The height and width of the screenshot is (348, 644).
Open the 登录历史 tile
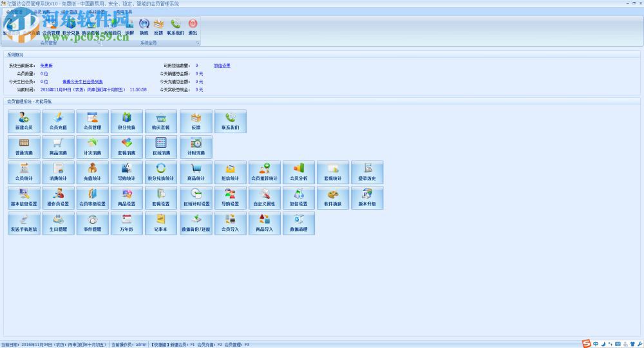[367, 172]
